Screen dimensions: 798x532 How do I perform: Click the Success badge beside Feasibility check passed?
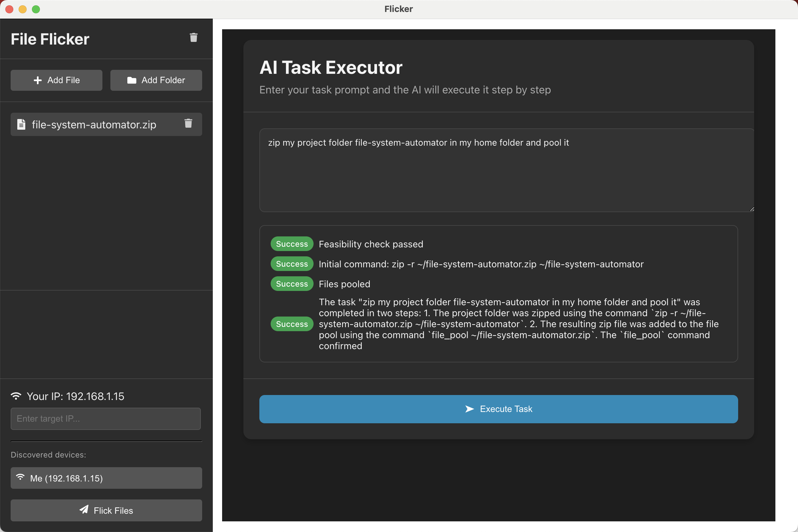tap(292, 244)
